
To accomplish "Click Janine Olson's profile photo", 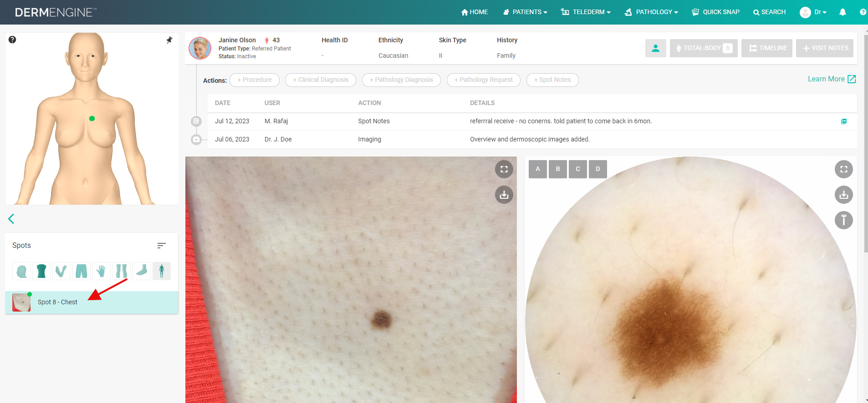I will 200,48.
